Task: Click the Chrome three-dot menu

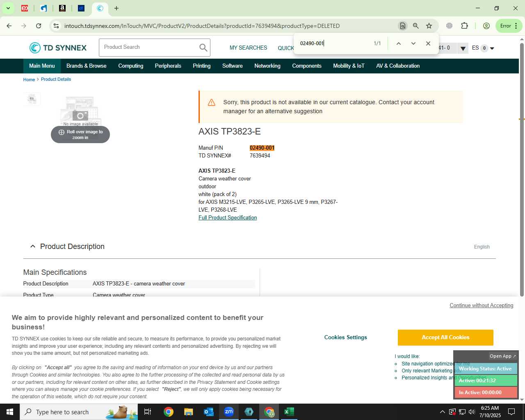Action: pyautogui.click(x=516, y=26)
